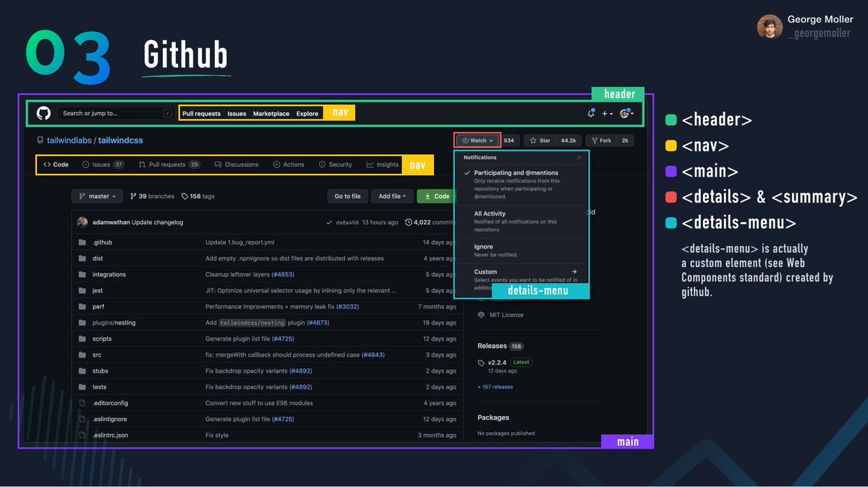Click the slash shortcut icon in search
This screenshot has height=487, width=868.
click(x=167, y=114)
